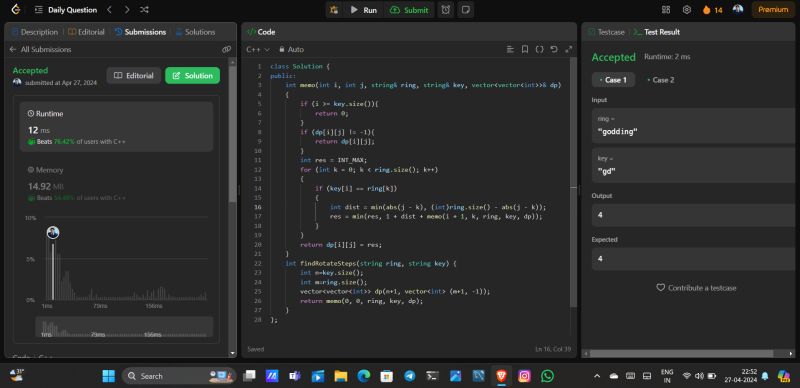Expand editor to fullscreen
Screen dimensions: 800x388
(x=568, y=50)
